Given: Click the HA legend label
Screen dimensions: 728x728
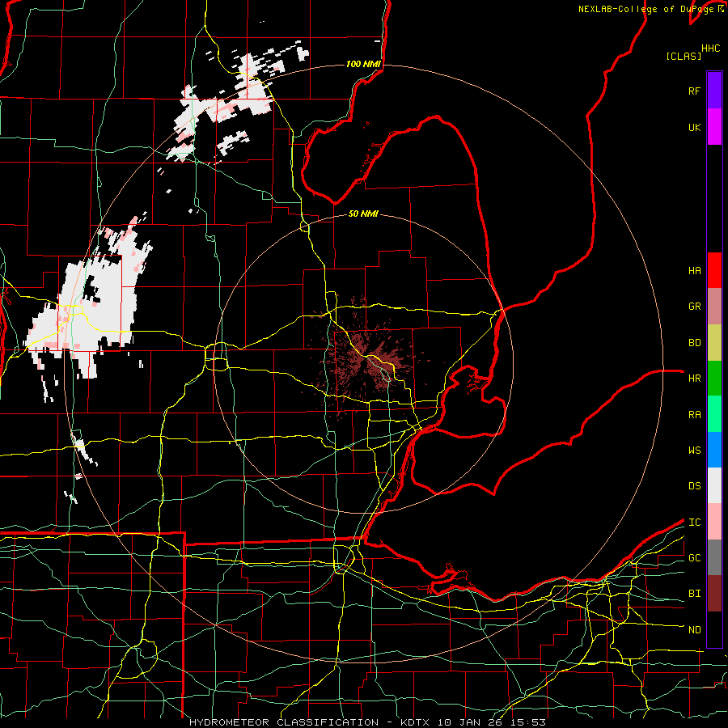Looking at the screenshot, I should pyautogui.click(x=695, y=271).
